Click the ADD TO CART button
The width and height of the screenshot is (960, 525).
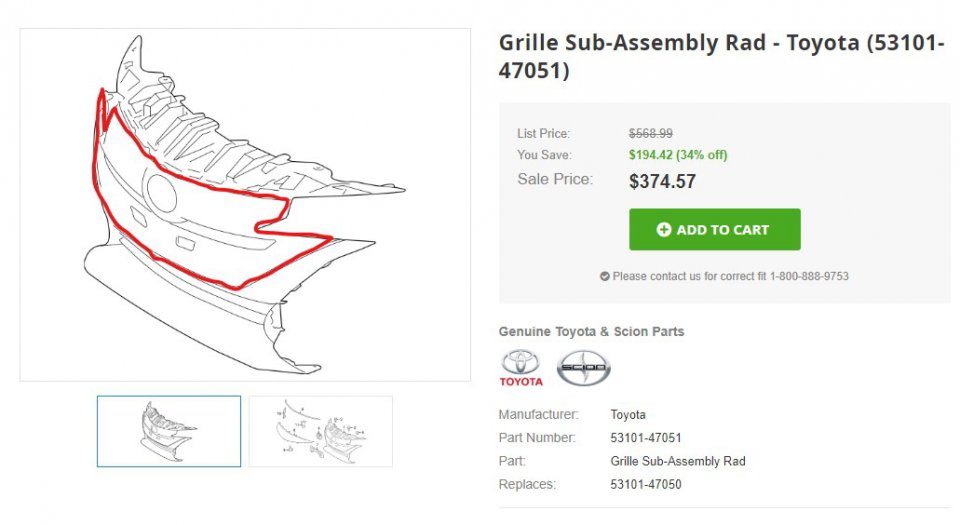[x=714, y=229]
